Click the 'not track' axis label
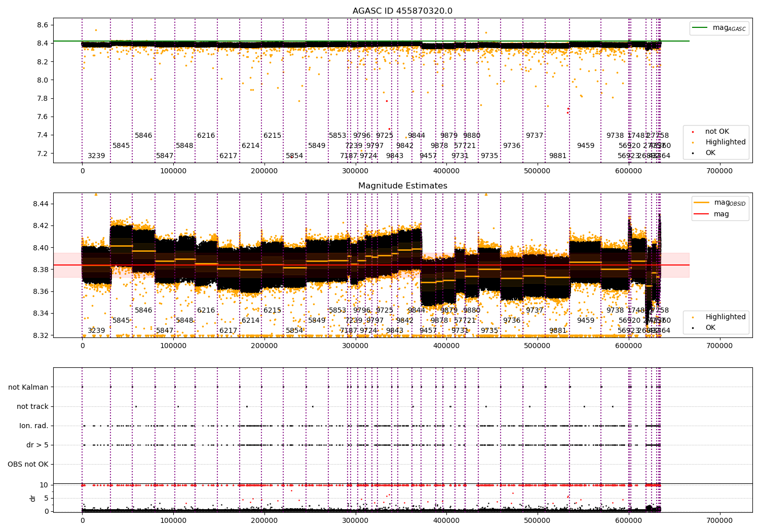This screenshot has height=532, width=760. click(32, 406)
